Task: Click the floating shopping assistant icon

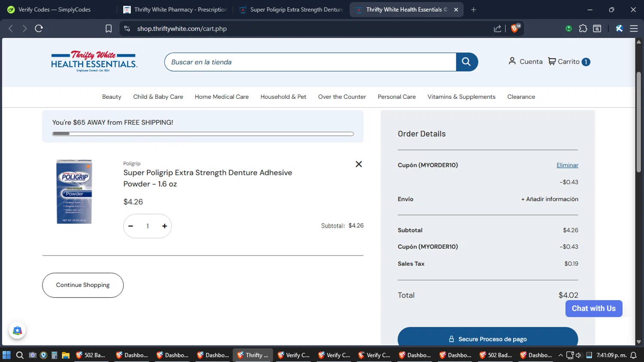Action: click(17, 330)
